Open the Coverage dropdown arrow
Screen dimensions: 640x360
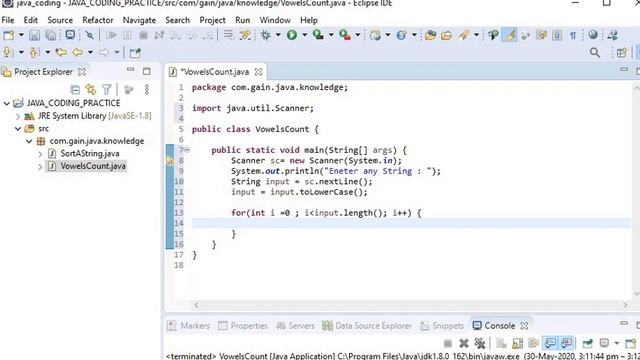click(331, 35)
